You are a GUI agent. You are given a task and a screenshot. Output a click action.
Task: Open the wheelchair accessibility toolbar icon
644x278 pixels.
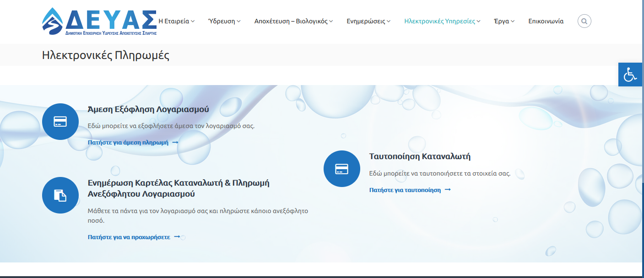coord(630,75)
